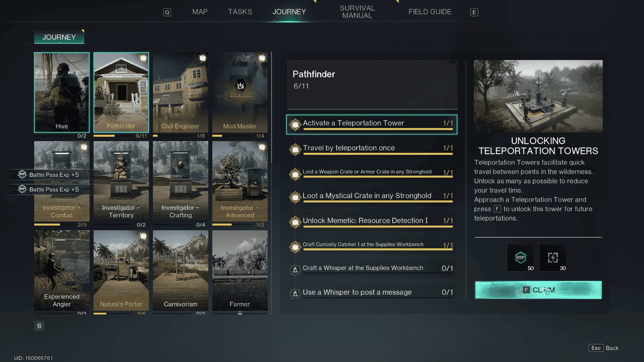Image resolution: width=644 pixels, height=362 pixels.
Task: Click the sort icon below journey grid
Action: [39, 326]
